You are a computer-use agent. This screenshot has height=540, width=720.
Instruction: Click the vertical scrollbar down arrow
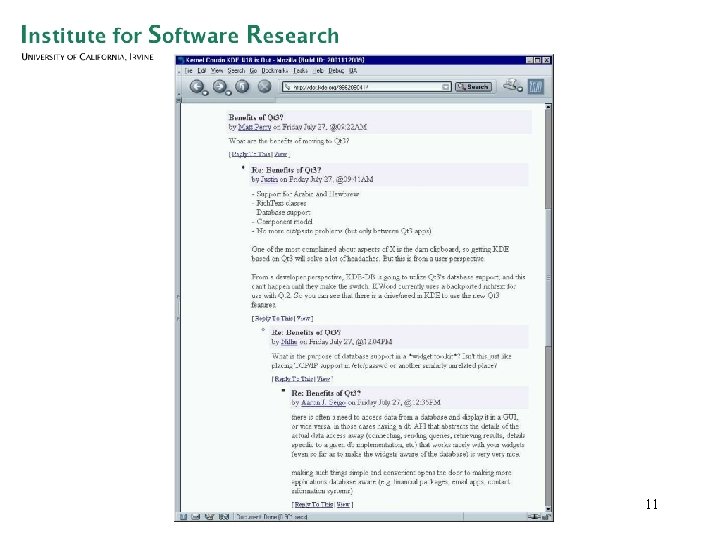547,509
